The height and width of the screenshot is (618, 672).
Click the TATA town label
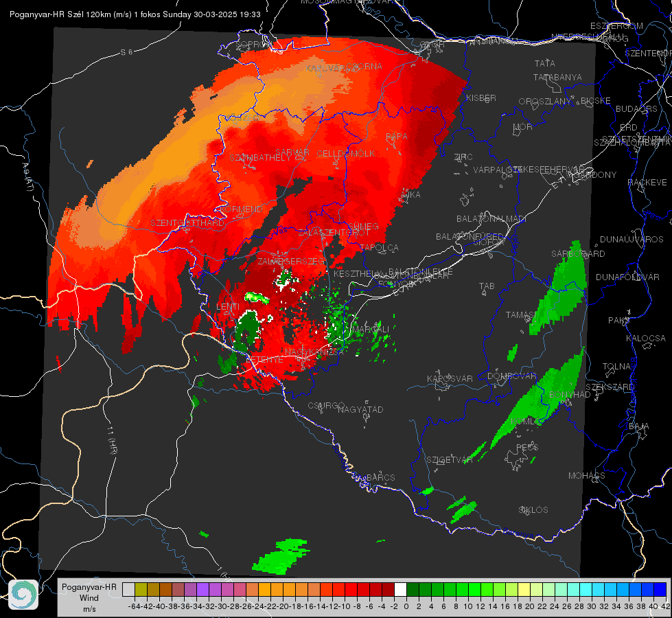[545, 63]
